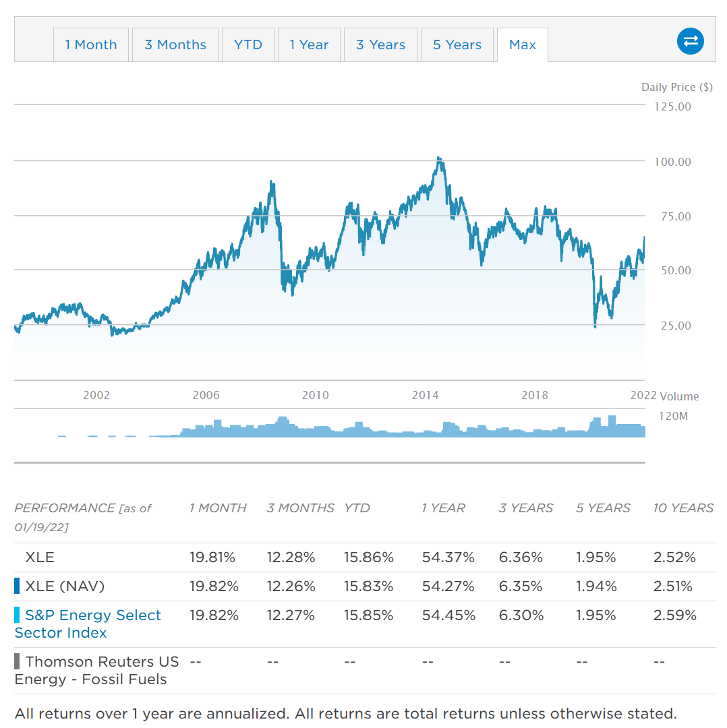Click the returns annualized footnote text
727x728 pixels.
(345, 713)
